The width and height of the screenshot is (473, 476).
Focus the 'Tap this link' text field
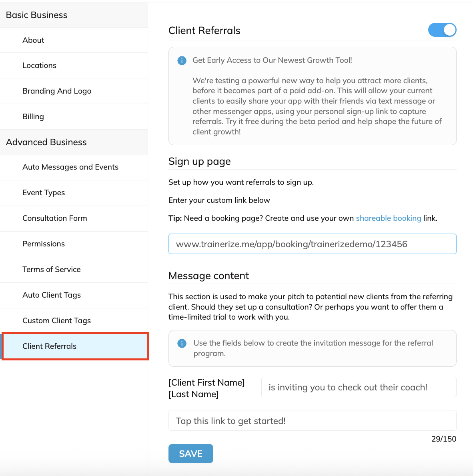[x=312, y=421]
